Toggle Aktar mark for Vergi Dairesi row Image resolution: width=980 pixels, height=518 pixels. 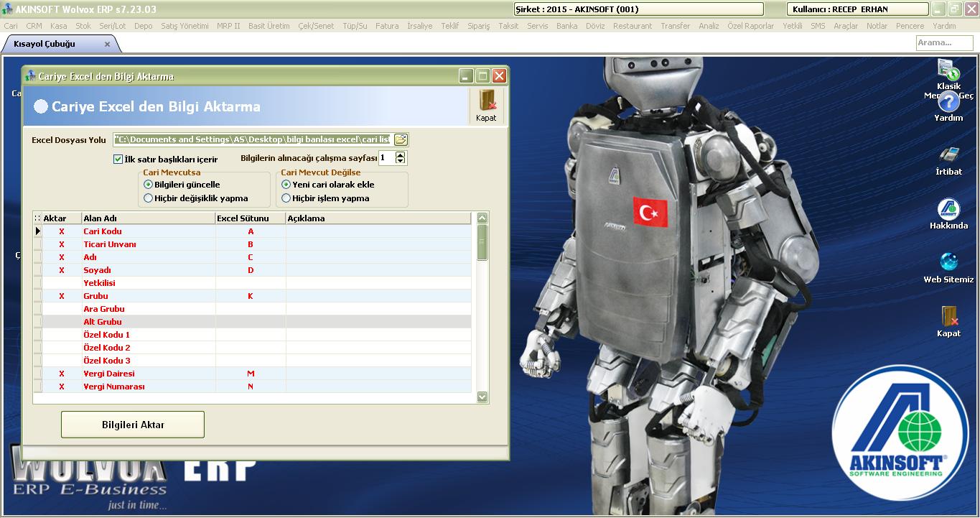click(62, 374)
